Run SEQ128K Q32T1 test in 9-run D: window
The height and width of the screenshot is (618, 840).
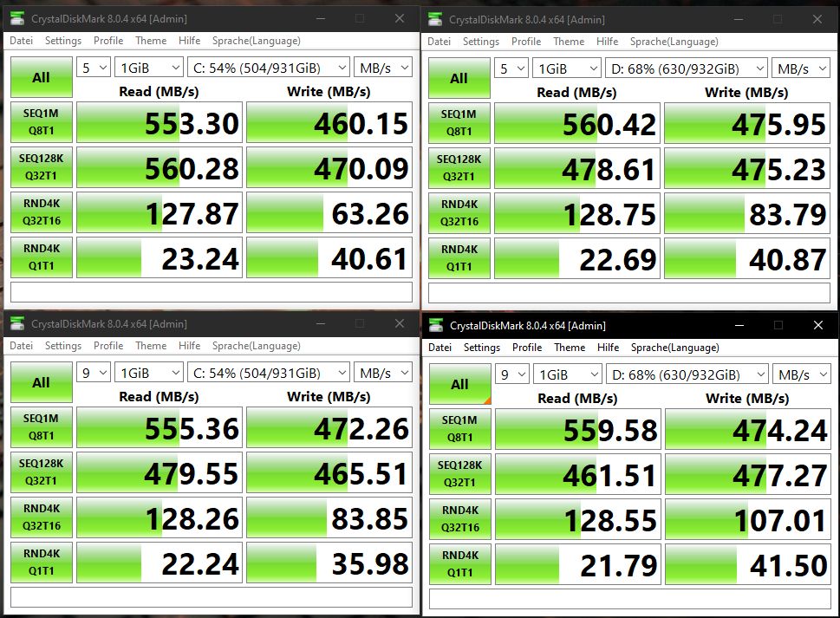click(x=460, y=474)
